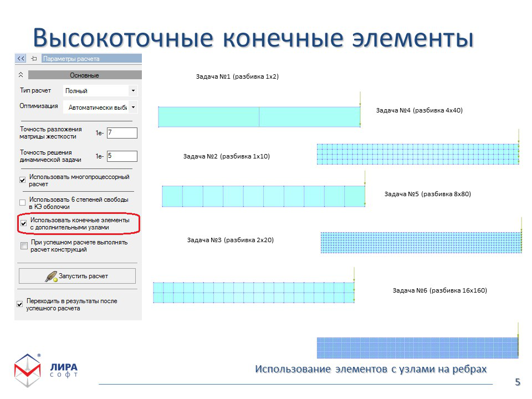Collapse the Основные section chevron

click(21, 75)
